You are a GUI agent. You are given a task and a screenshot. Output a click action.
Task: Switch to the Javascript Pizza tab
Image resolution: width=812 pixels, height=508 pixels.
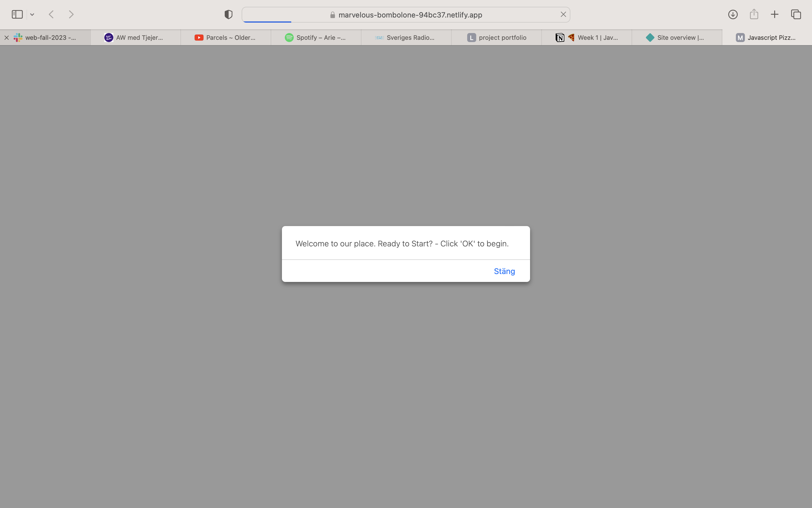767,38
